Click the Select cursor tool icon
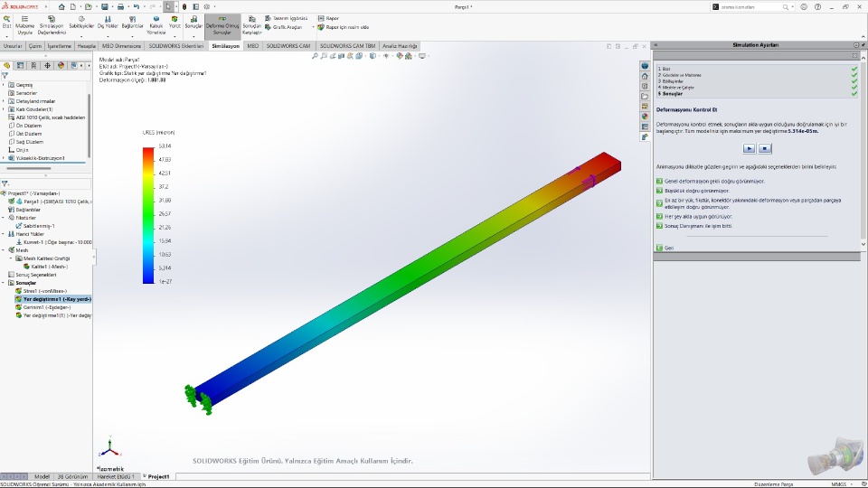Viewport: 868px width, 488px height. tap(168, 6)
